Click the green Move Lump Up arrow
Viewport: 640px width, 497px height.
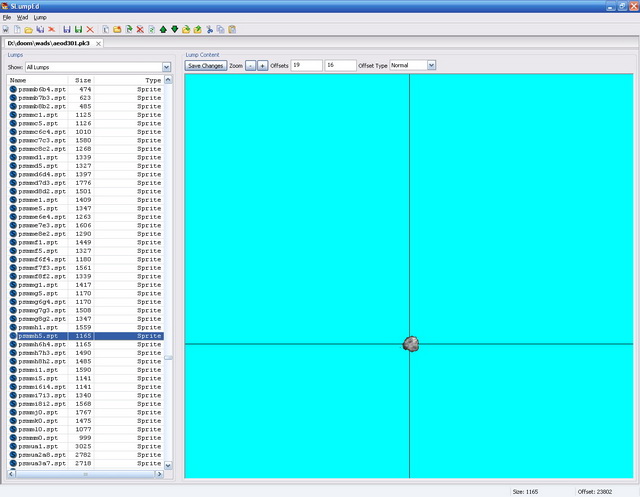click(x=163, y=30)
